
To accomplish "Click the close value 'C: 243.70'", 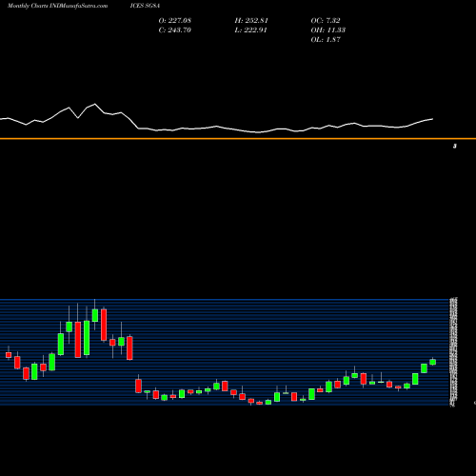I will [175, 30].
